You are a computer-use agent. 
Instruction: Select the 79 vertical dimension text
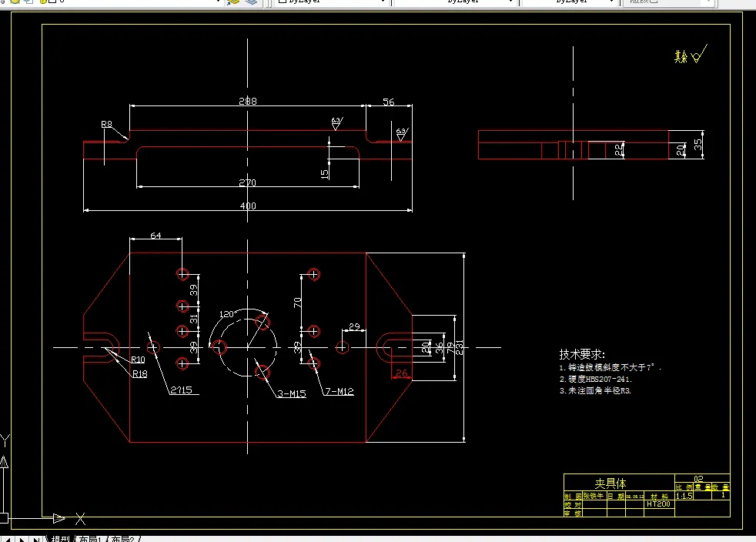click(x=450, y=348)
